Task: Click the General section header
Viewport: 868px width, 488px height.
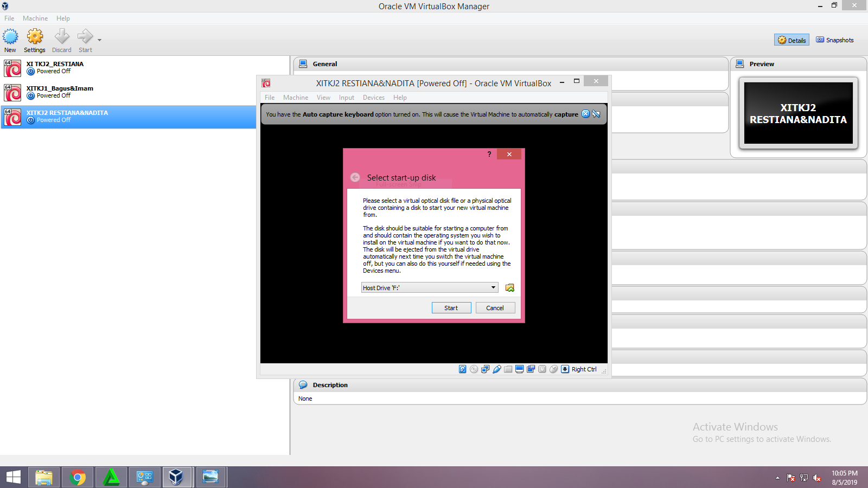Action: pos(511,64)
